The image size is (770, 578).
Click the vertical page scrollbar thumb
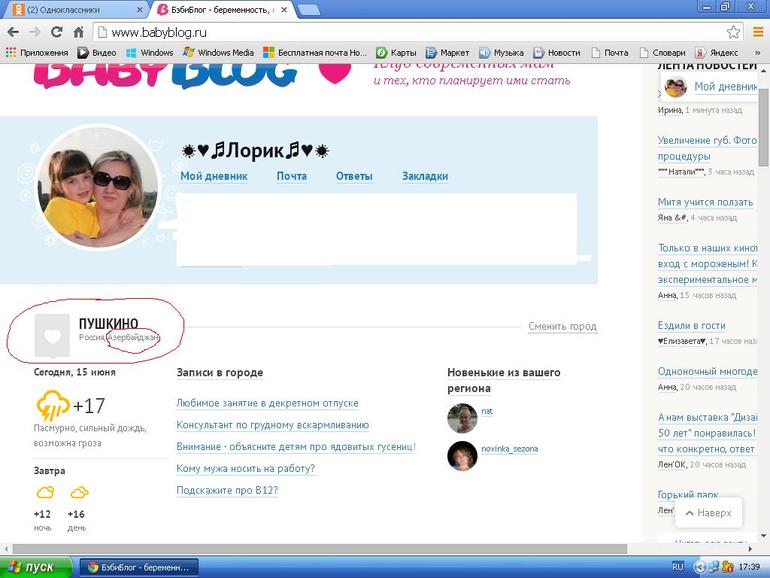click(764, 128)
